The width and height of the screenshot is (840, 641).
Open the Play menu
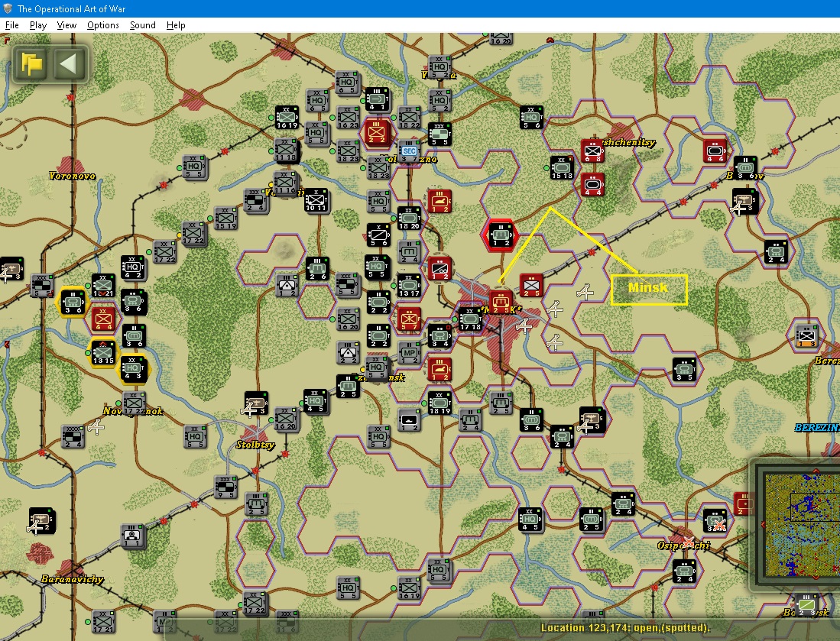pyautogui.click(x=38, y=25)
